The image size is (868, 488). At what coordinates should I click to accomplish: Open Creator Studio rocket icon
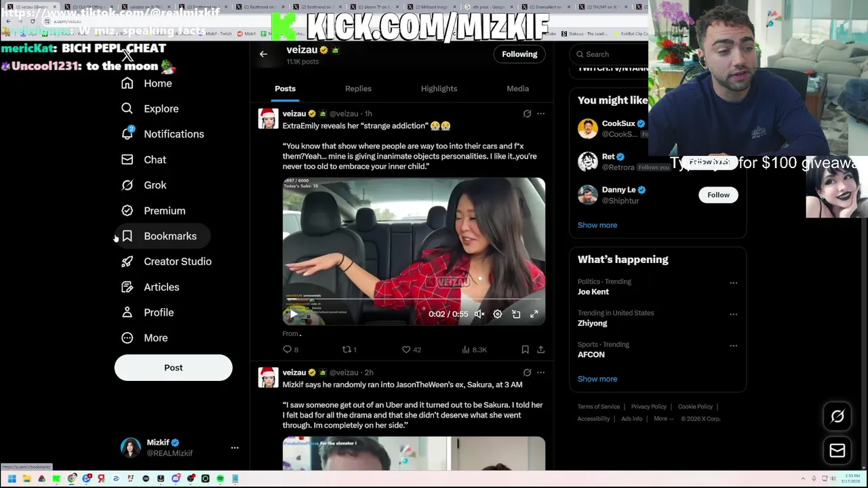[x=127, y=262]
